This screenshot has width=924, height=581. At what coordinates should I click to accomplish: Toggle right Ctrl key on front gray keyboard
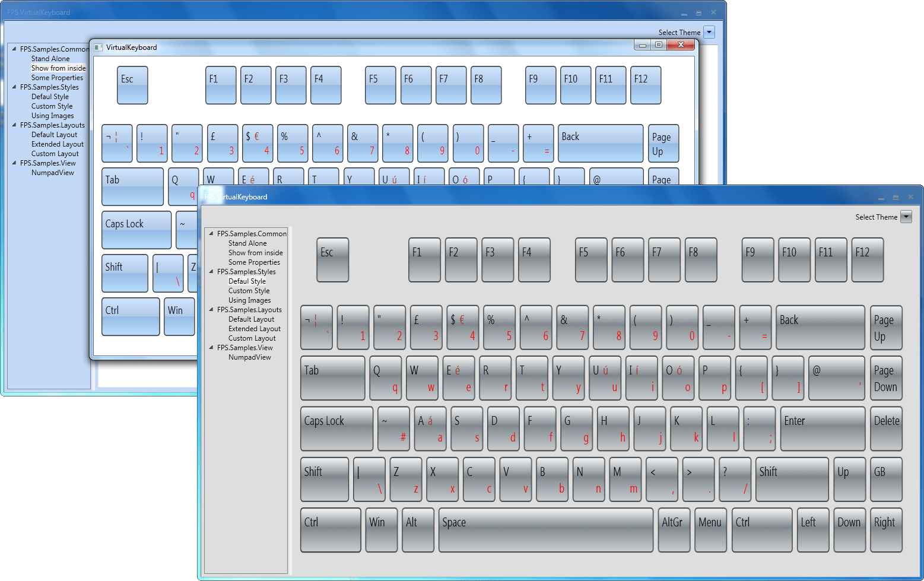tap(762, 530)
